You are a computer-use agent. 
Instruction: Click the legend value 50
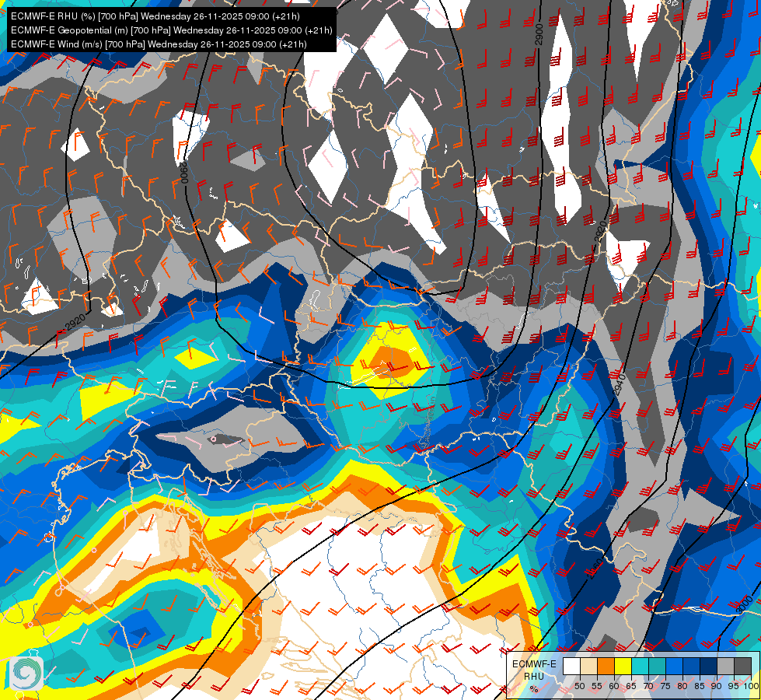[x=579, y=686]
